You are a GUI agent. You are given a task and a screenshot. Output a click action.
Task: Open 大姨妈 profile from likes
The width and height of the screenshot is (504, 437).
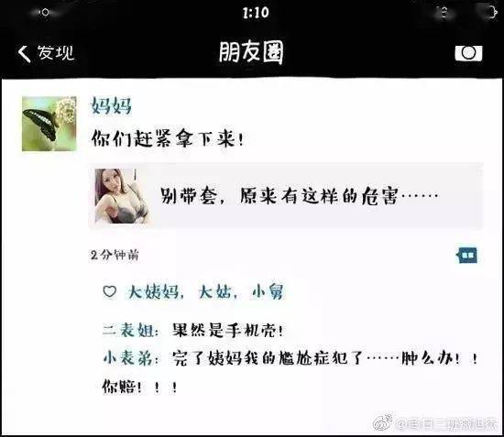154,292
